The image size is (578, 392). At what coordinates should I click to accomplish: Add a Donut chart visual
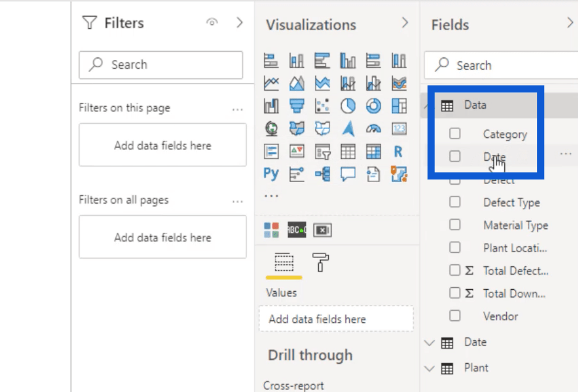pos(373,106)
